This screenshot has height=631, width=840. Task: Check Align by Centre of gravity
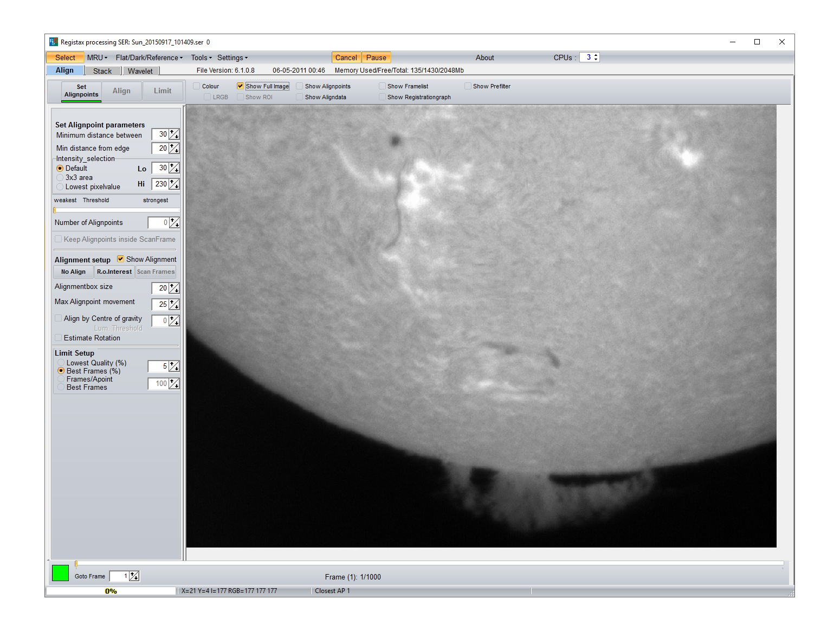59,318
